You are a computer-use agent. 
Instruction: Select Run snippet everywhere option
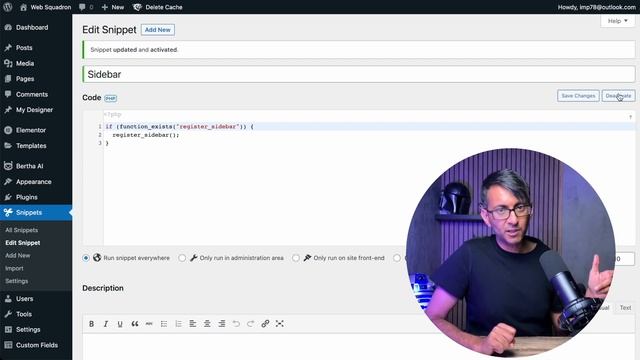[86, 258]
